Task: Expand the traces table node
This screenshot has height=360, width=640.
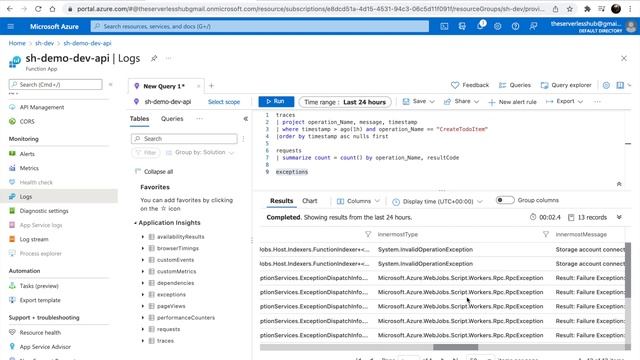Action: [x=143, y=341]
